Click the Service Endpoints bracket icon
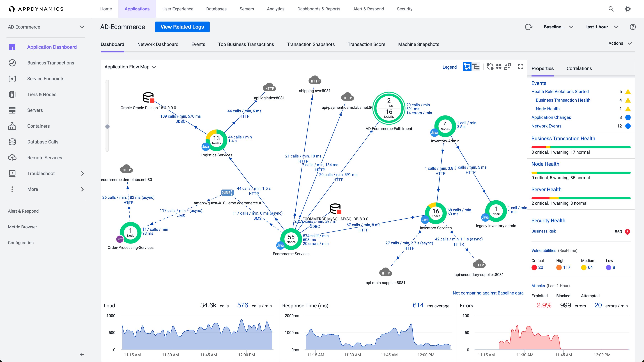Image resolution: width=644 pixels, height=362 pixels. 12,79
